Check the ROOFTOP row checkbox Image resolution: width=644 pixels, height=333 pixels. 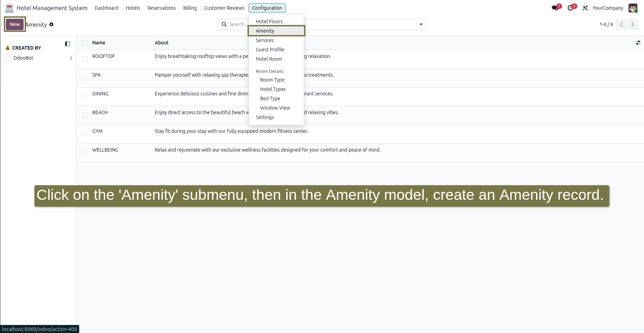(85, 59)
